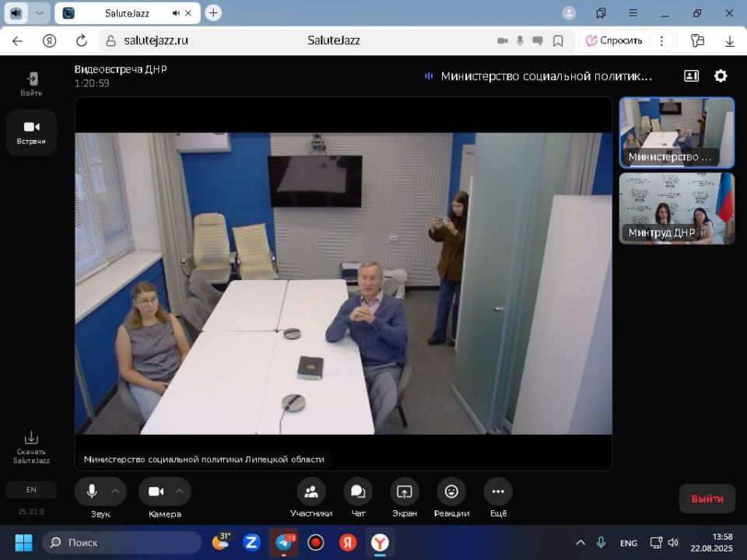Click active speaker name Министерство социальной политик…
The width and height of the screenshot is (747, 560).
click(546, 76)
